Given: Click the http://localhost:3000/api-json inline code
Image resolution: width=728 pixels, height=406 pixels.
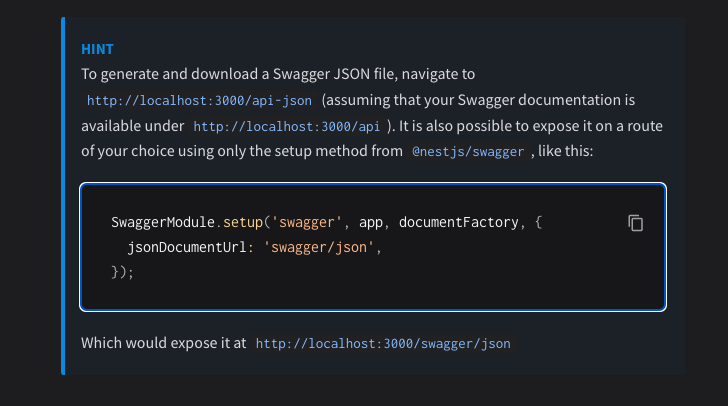Looking at the screenshot, I should (x=199, y=100).
